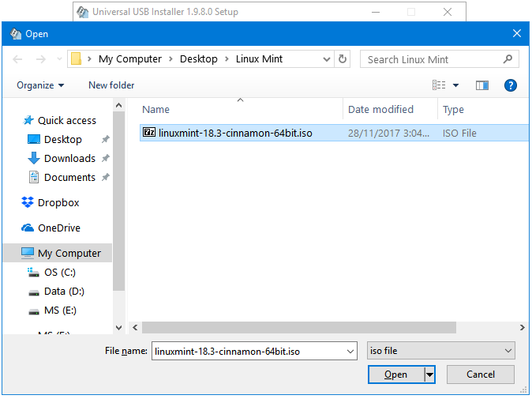Open the view options dropdown arrow

point(455,85)
